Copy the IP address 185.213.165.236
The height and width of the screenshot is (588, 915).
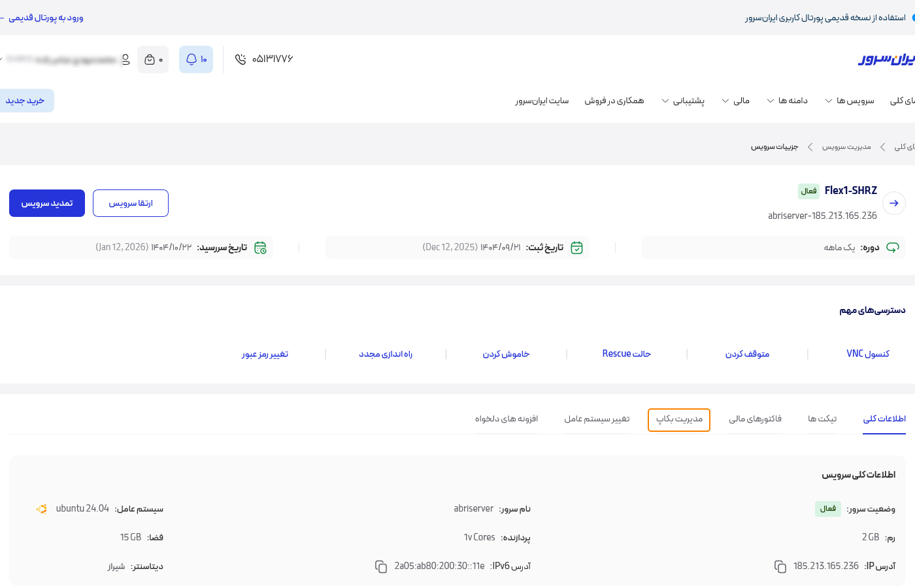(x=780, y=566)
